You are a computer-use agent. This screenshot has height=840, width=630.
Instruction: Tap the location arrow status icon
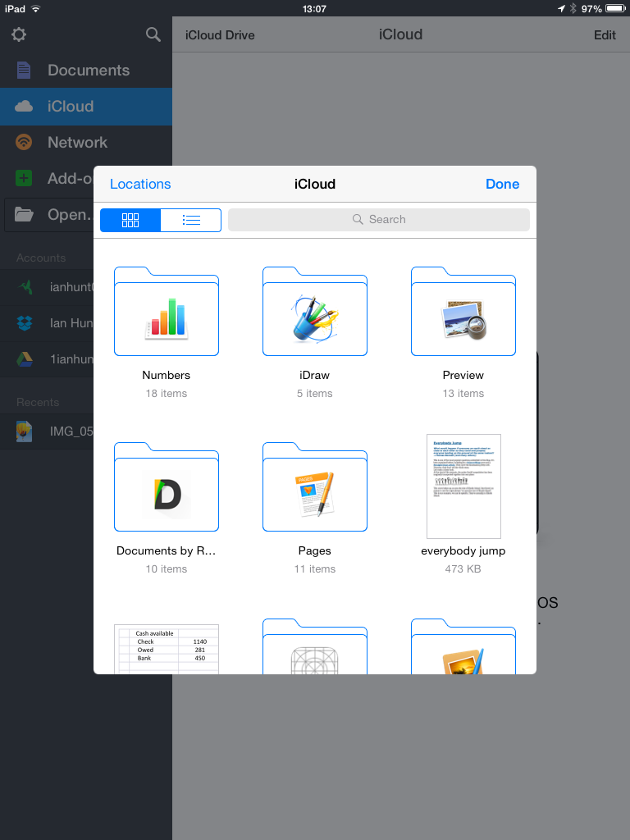coord(561,8)
